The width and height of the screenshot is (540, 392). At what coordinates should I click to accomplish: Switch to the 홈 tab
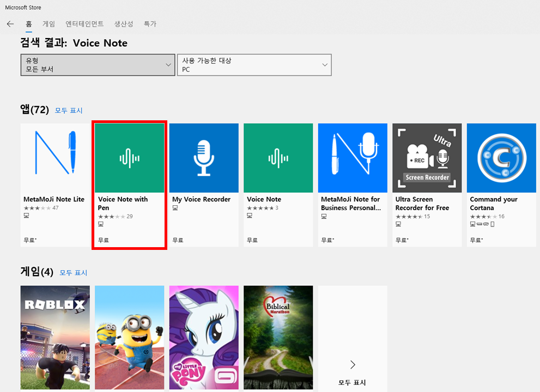(28, 24)
